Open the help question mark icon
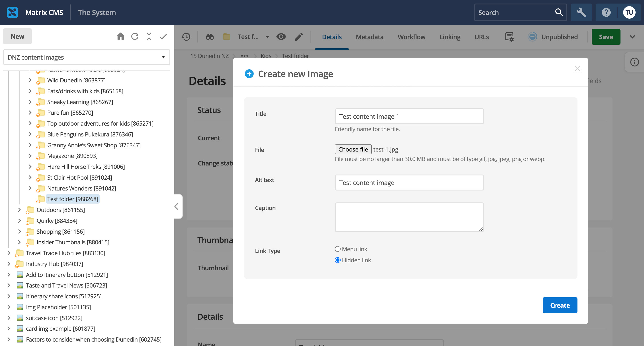The image size is (644, 346). [606, 12]
